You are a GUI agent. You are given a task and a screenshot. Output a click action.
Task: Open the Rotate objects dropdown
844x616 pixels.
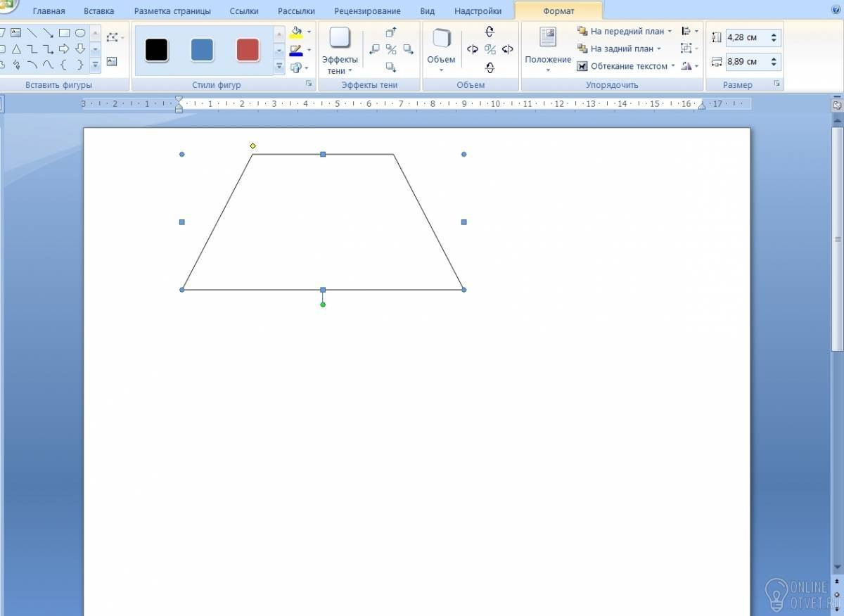[x=690, y=66]
